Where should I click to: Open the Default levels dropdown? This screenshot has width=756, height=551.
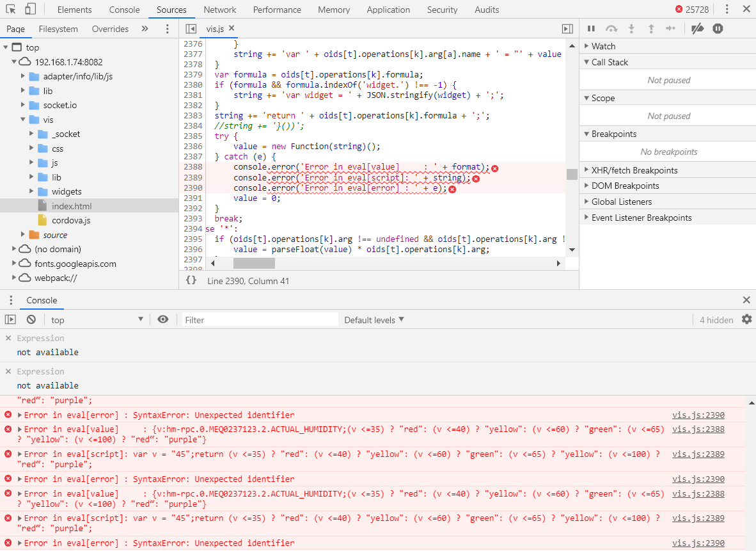click(x=374, y=320)
